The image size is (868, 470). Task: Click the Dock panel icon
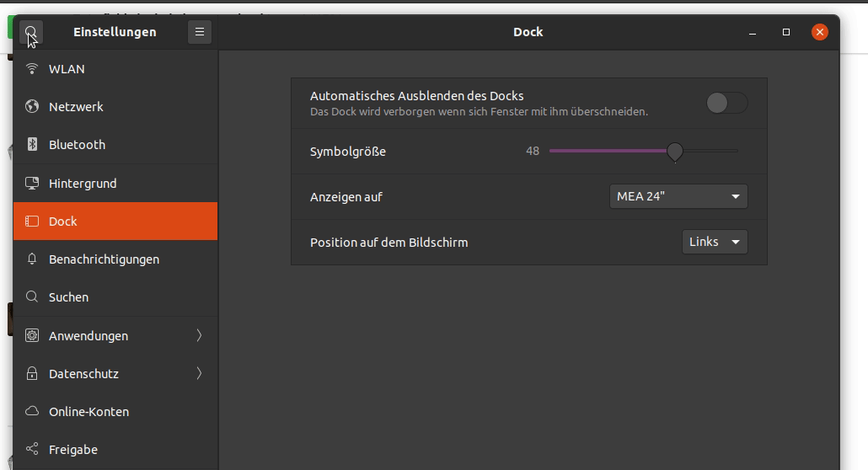tap(32, 222)
